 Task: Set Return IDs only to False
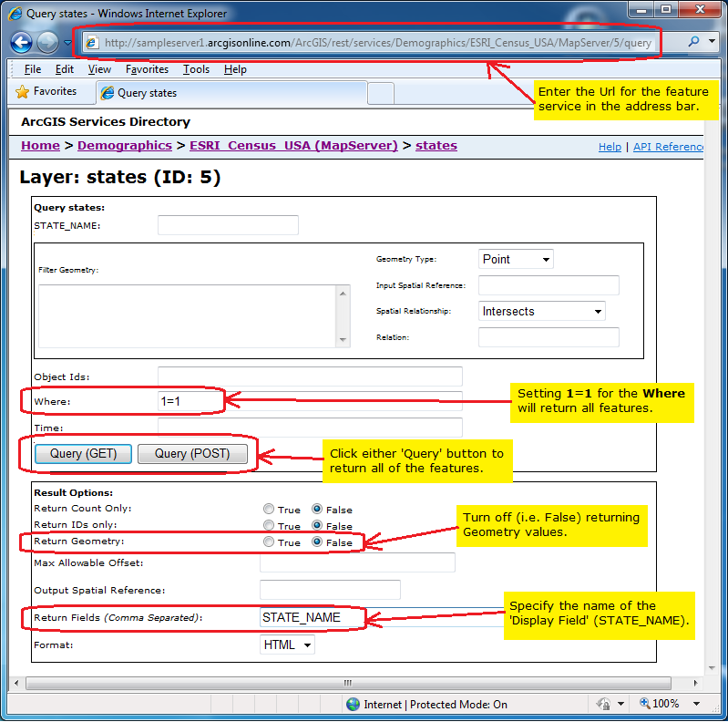tap(317, 525)
